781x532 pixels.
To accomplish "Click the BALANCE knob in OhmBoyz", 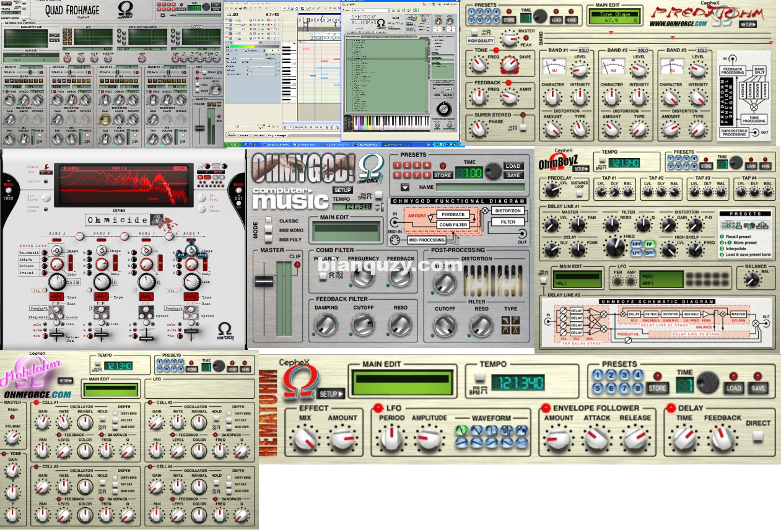I will coord(753,279).
